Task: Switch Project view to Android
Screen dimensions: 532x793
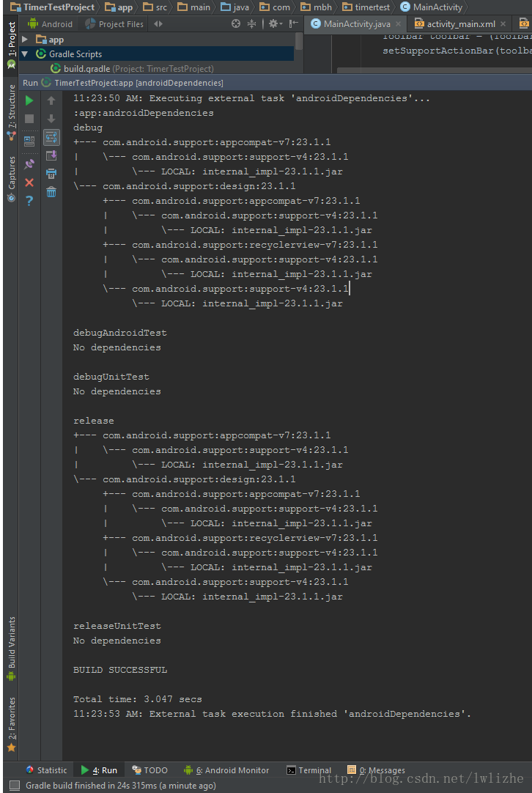Action: point(50,23)
